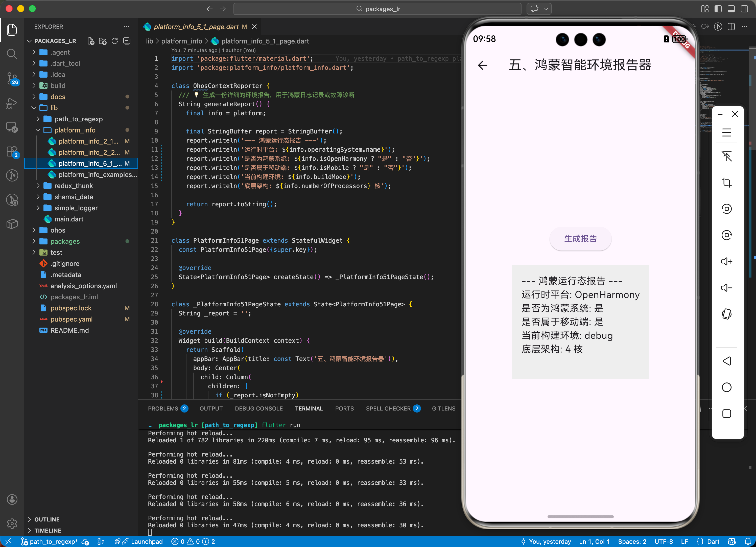Expand the path_to_regexp folder
The height and width of the screenshot is (547, 756).
tap(78, 119)
